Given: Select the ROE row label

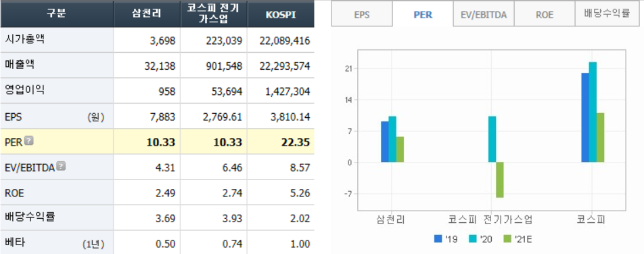Looking at the screenshot, I should click(x=15, y=193).
